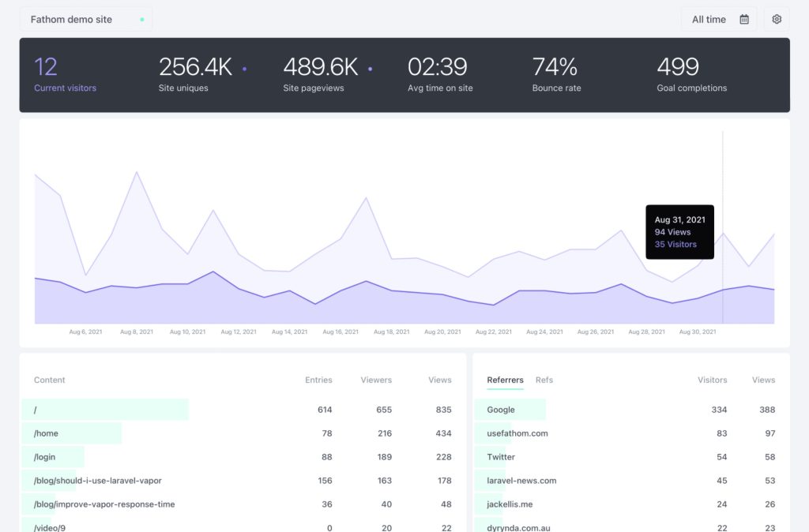Image resolution: width=809 pixels, height=532 pixels.
Task: Select the Referrers tab
Action: pyautogui.click(x=505, y=380)
